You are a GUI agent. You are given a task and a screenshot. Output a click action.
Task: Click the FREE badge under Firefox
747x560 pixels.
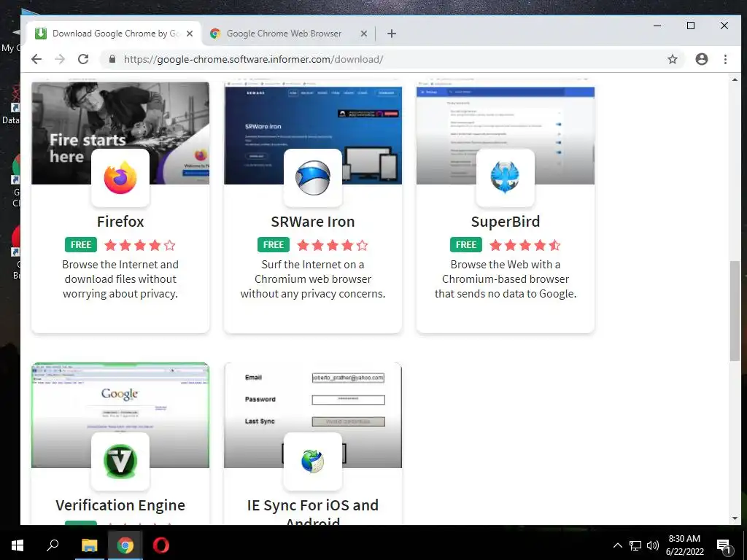pyautogui.click(x=81, y=245)
